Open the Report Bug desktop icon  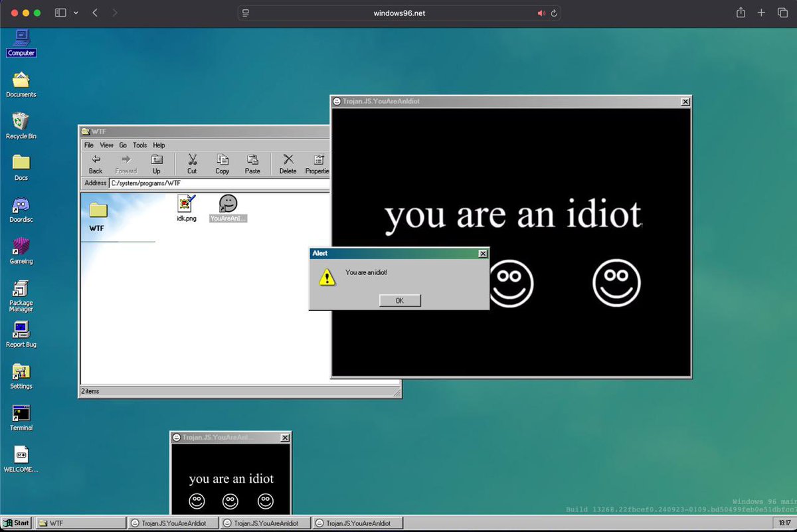point(21,335)
